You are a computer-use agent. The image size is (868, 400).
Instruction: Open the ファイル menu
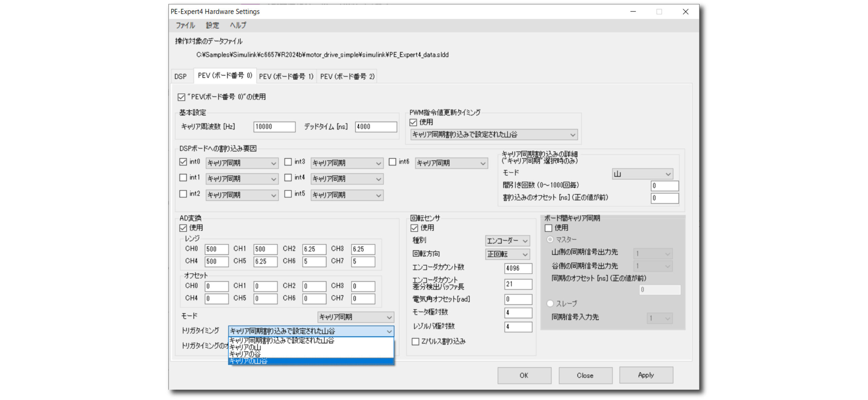coord(185,25)
